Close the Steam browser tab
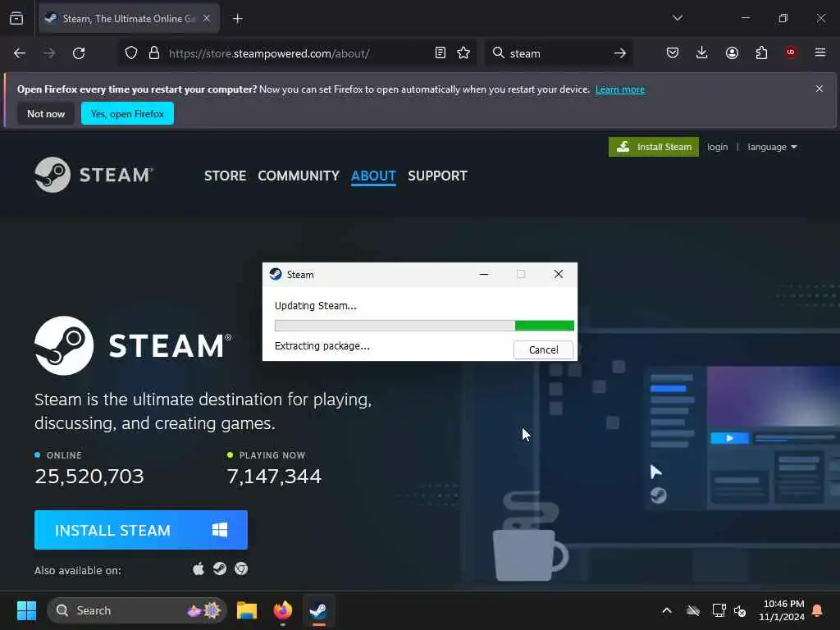 tap(207, 18)
